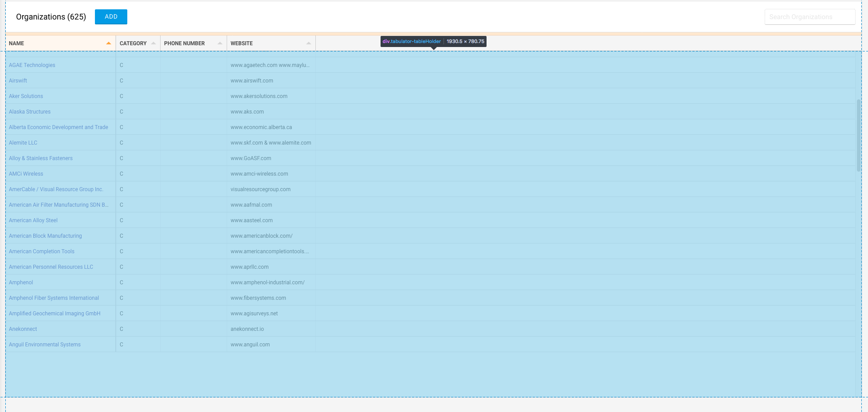Select Aker Solutions from the list

click(25, 96)
